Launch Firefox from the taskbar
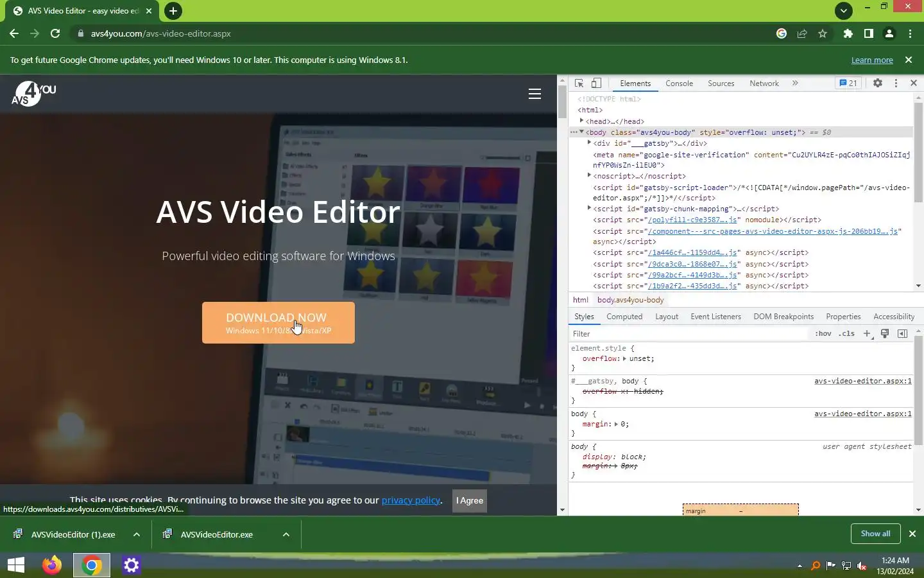Screen dimensions: 924x578 (x=52, y=565)
